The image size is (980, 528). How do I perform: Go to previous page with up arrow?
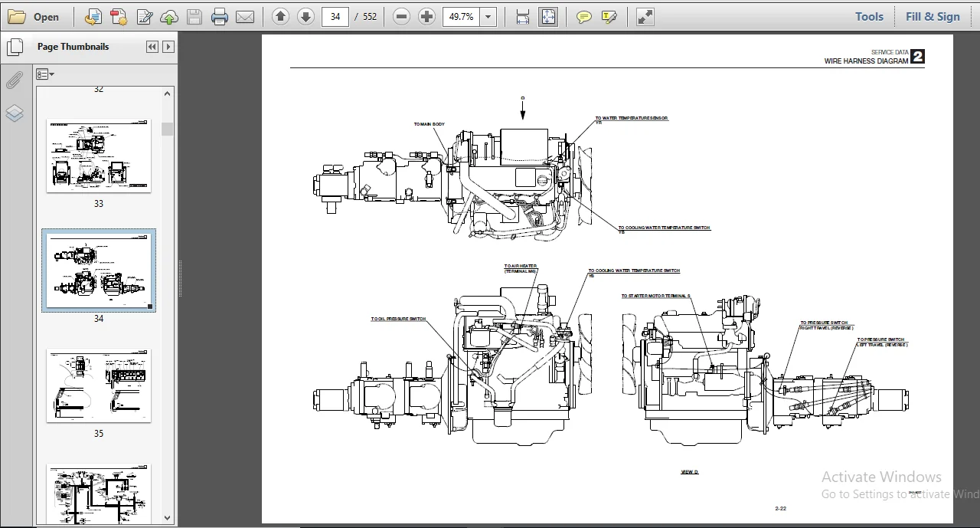(x=281, y=16)
